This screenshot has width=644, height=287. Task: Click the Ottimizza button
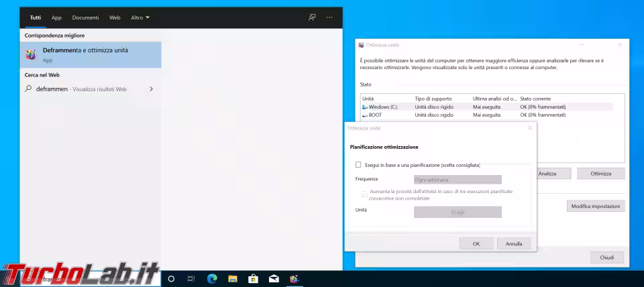600,174
